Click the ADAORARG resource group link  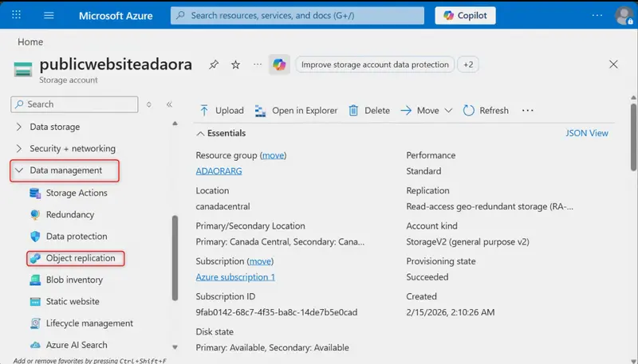(x=219, y=171)
